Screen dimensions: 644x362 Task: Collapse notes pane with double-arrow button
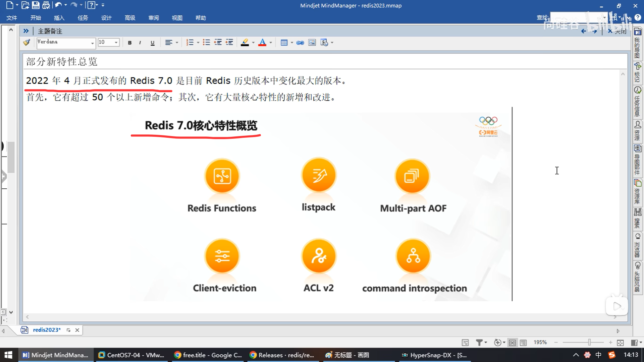(26, 31)
